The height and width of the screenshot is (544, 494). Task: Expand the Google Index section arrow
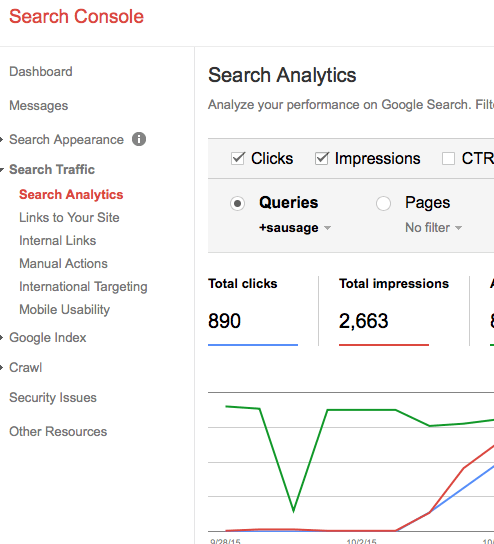[x=2, y=338]
